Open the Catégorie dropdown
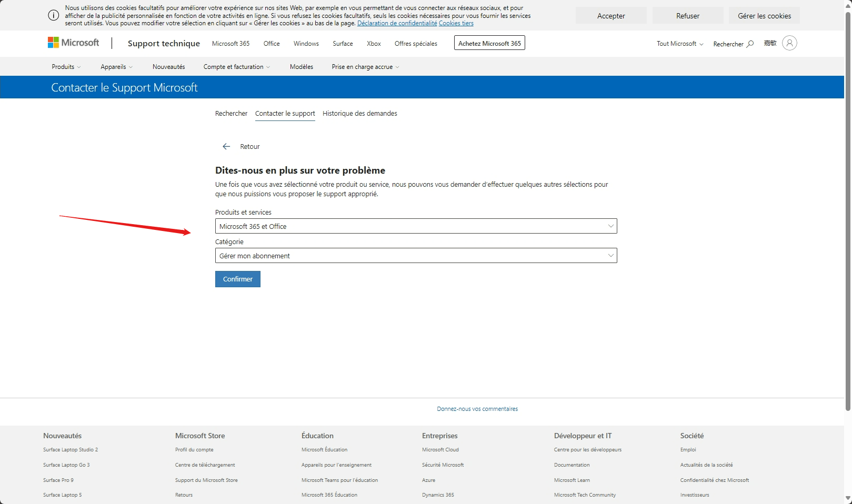This screenshot has height=504, width=852. coord(416,256)
